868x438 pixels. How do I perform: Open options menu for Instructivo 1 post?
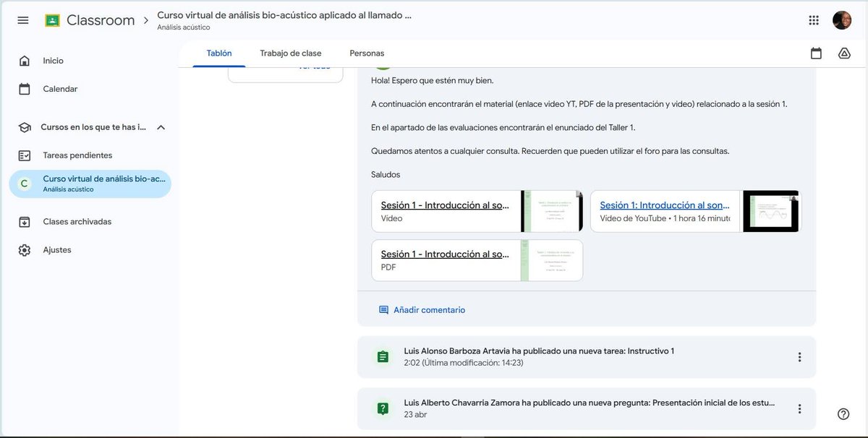pos(799,357)
